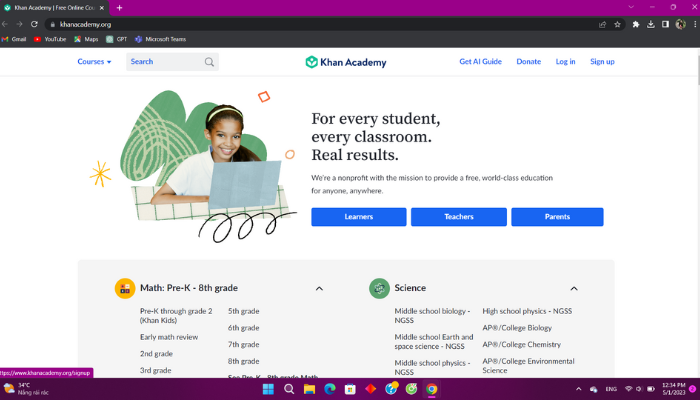Viewport: 700px width, 400px height.
Task: Open Microsoft Store from the taskbar
Action: pyautogui.click(x=350, y=389)
